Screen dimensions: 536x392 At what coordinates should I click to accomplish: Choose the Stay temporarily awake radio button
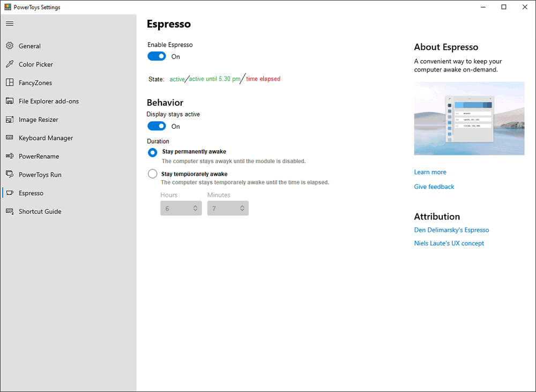[152, 174]
